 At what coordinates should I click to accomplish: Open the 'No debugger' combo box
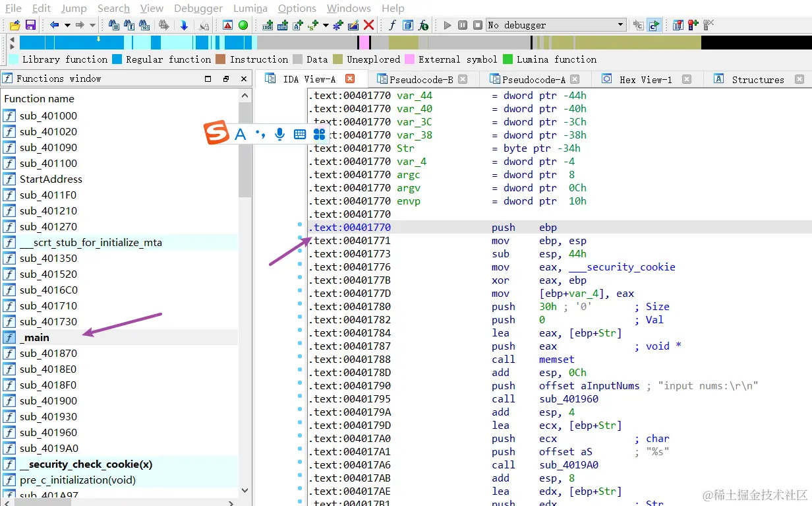coord(556,25)
